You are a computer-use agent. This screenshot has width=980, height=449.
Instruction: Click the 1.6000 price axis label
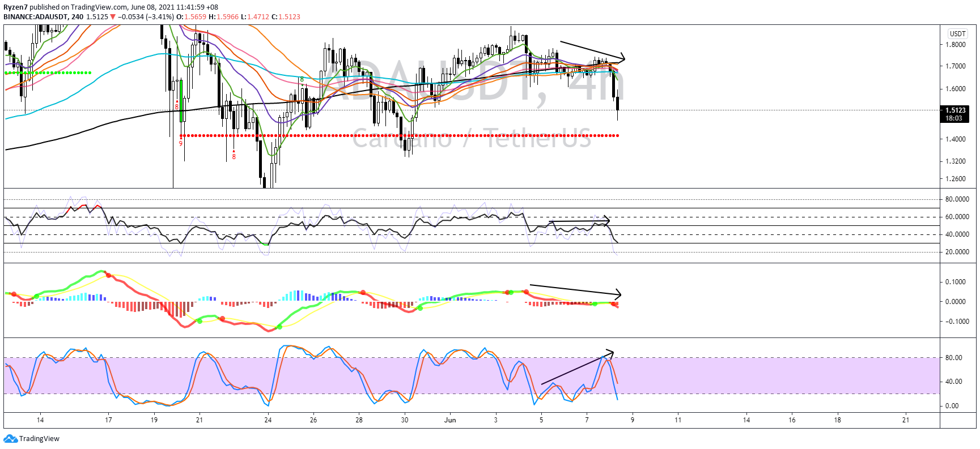pyautogui.click(x=956, y=89)
